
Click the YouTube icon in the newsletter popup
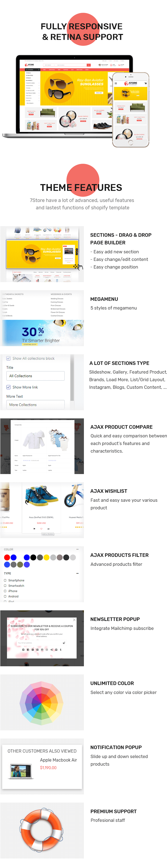point(42,650)
